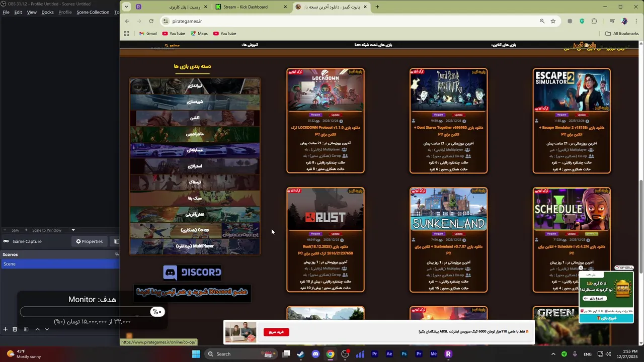Open Steam from the taskbar
Viewport: 644px width, 362px height.
300,354
